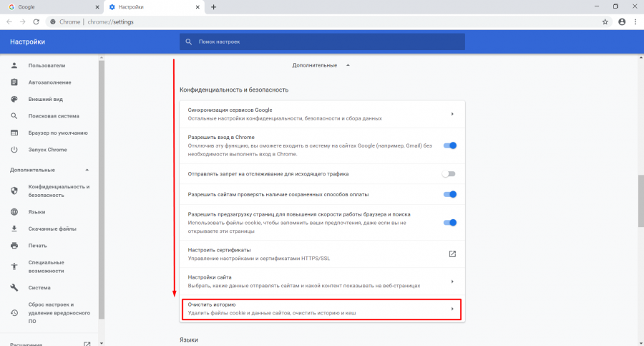
Task: Reload the page with the refresh icon
Action: point(38,21)
